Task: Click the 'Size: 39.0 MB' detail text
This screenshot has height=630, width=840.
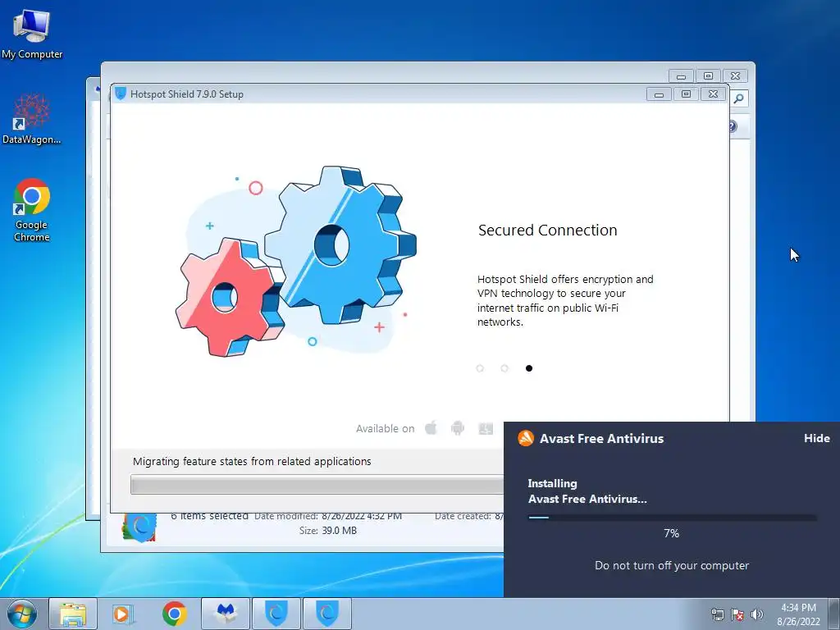Action: point(328,531)
